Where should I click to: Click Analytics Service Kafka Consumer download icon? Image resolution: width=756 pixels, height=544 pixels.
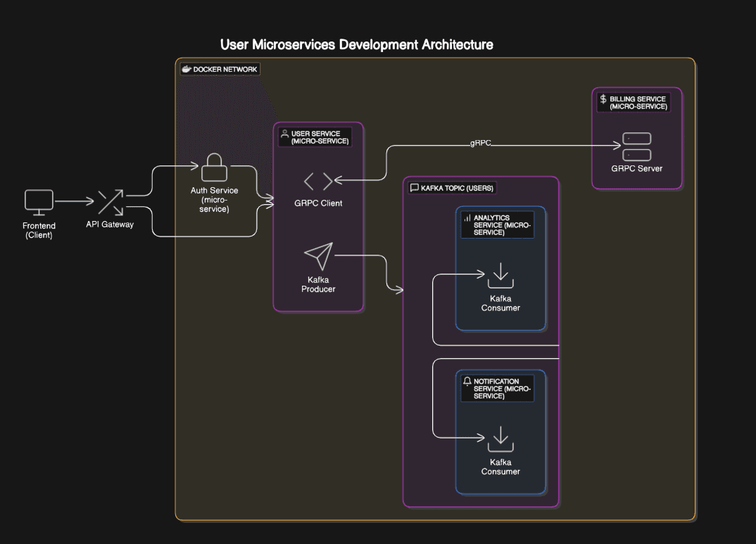(x=500, y=275)
